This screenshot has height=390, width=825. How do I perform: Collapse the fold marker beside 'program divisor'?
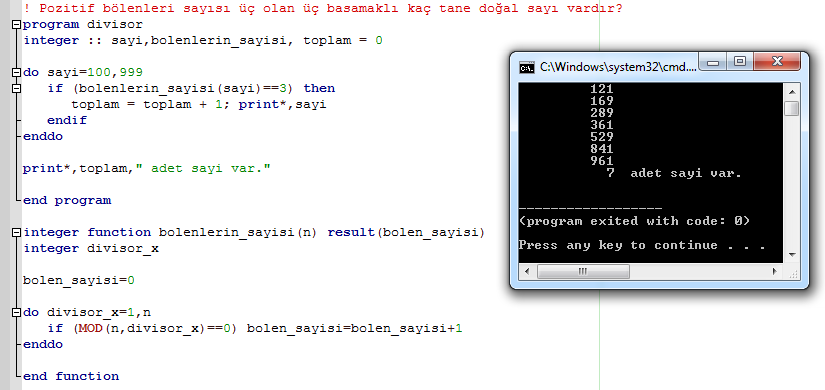pos(17,25)
